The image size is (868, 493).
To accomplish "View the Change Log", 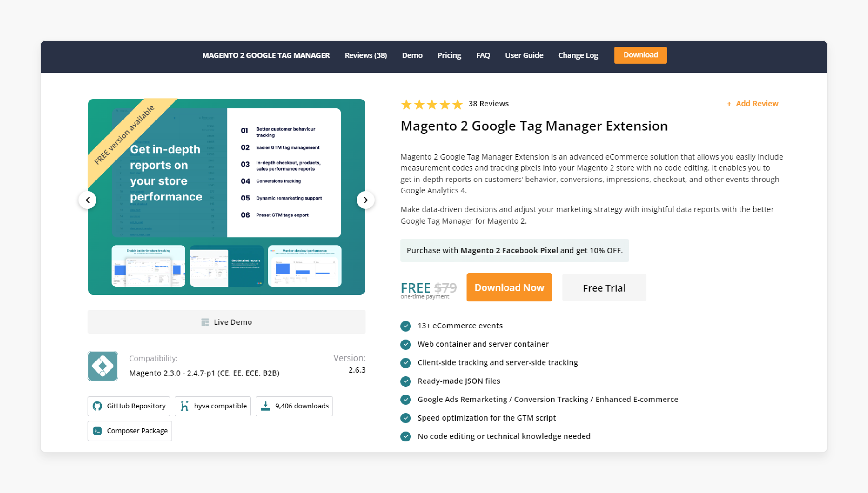I will point(578,55).
